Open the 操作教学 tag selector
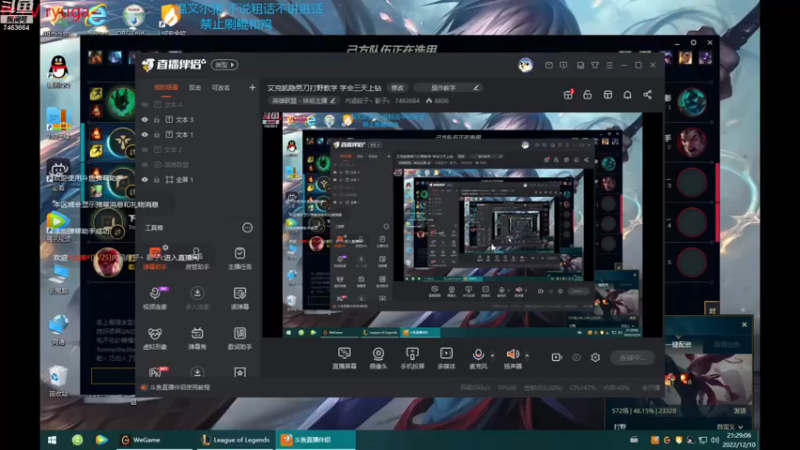 449,88
